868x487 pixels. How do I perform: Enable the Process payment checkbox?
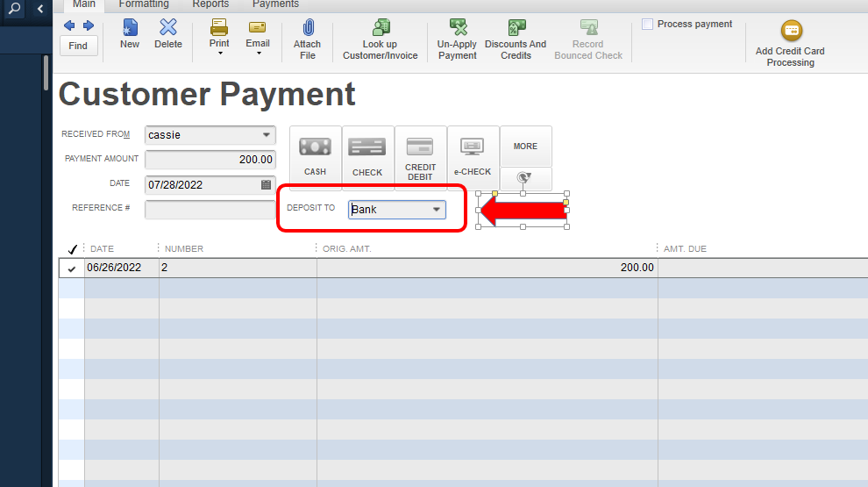(x=647, y=25)
